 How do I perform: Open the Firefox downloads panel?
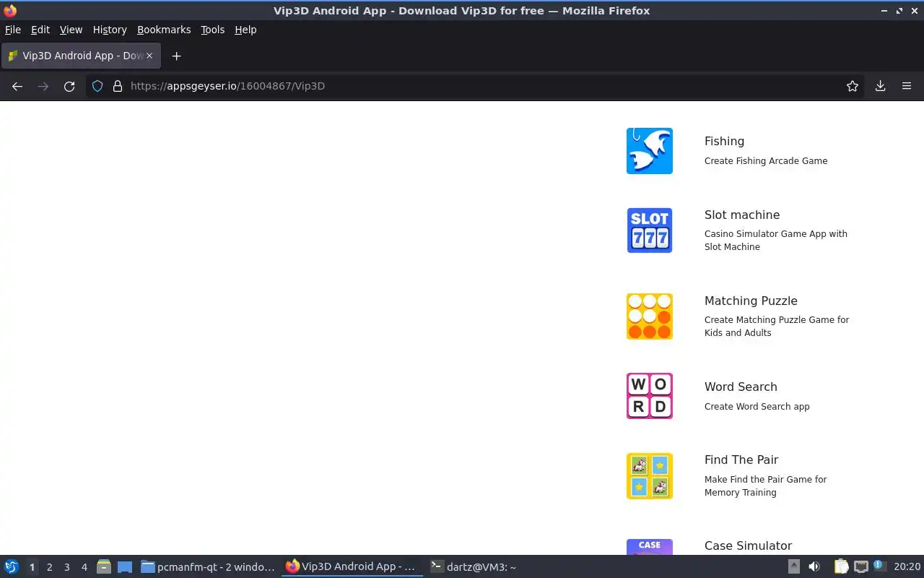pos(881,86)
